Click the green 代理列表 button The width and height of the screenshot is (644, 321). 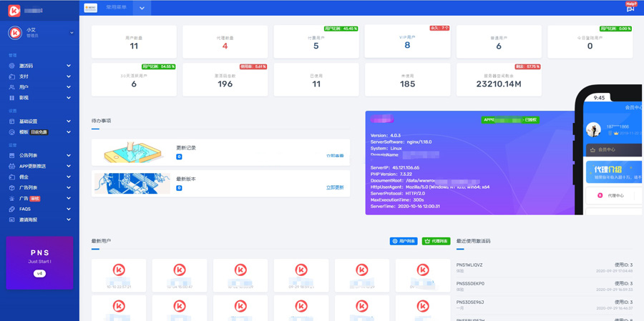click(436, 242)
